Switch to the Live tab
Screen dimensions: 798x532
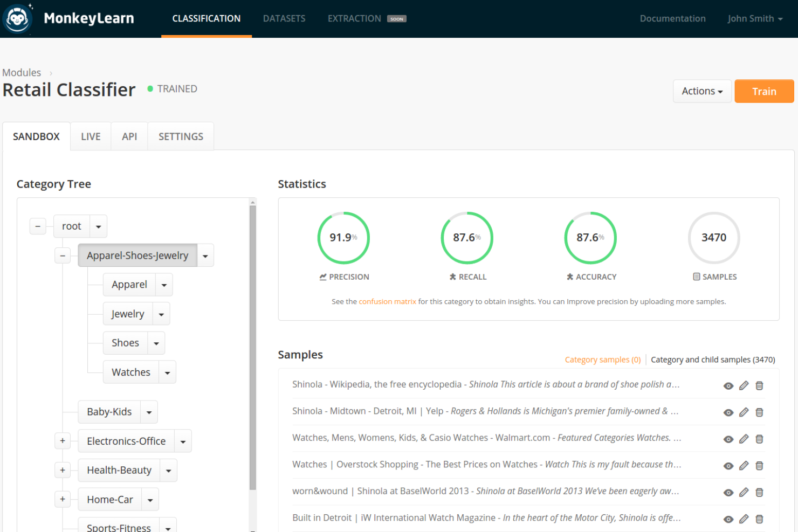(x=91, y=136)
